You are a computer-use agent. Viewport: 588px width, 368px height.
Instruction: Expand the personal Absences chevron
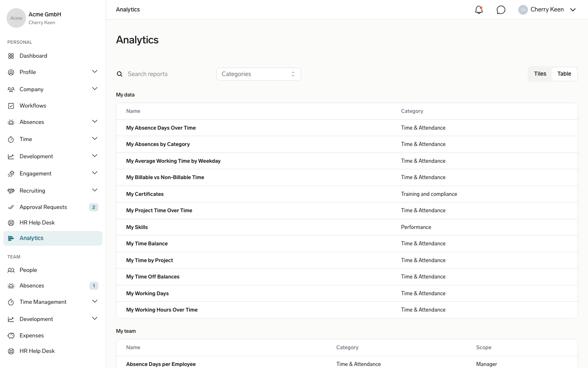click(x=95, y=121)
